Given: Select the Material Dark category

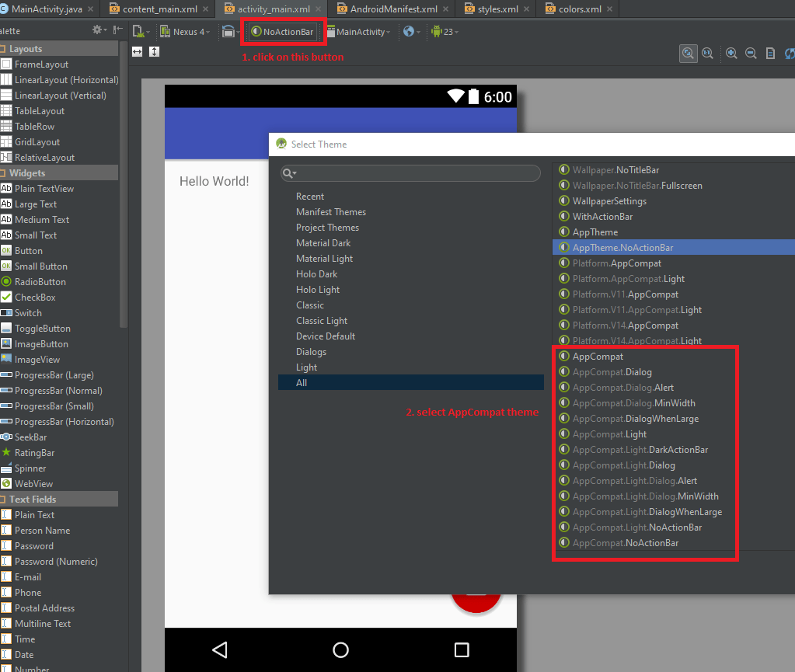Looking at the screenshot, I should point(323,243).
